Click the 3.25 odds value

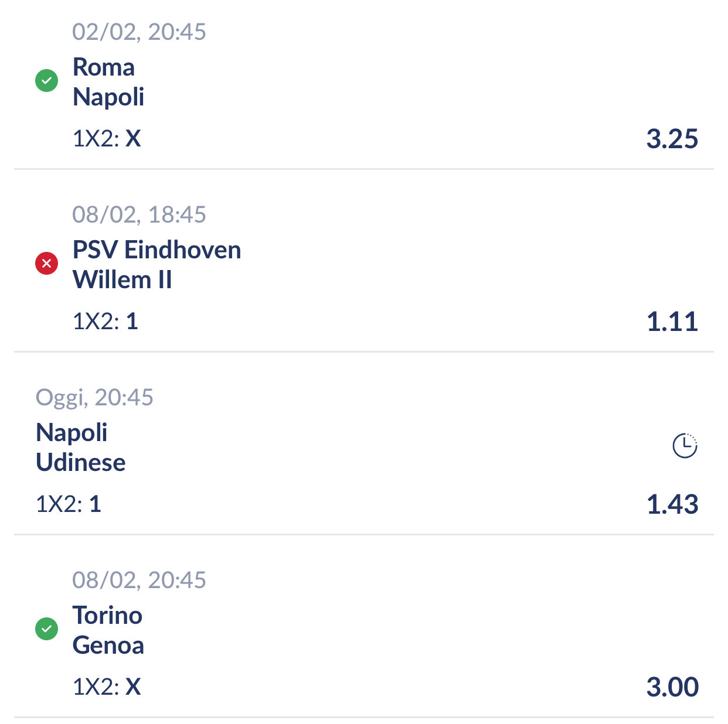click(x=672, y=139)
